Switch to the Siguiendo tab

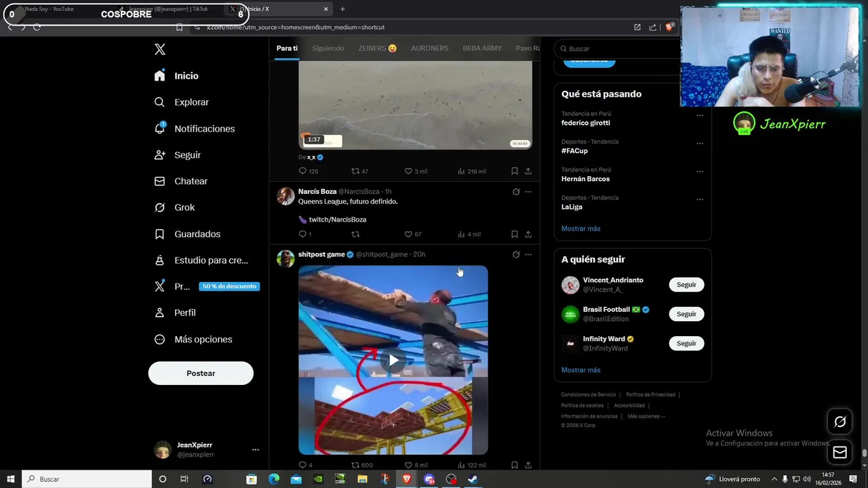tap(328, 48)
